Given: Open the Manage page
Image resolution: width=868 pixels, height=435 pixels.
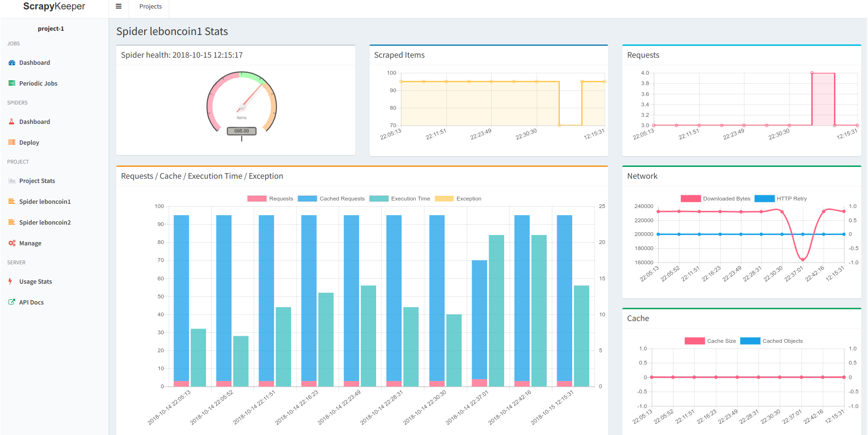Looking at the screenshot, I should point(30,244).
